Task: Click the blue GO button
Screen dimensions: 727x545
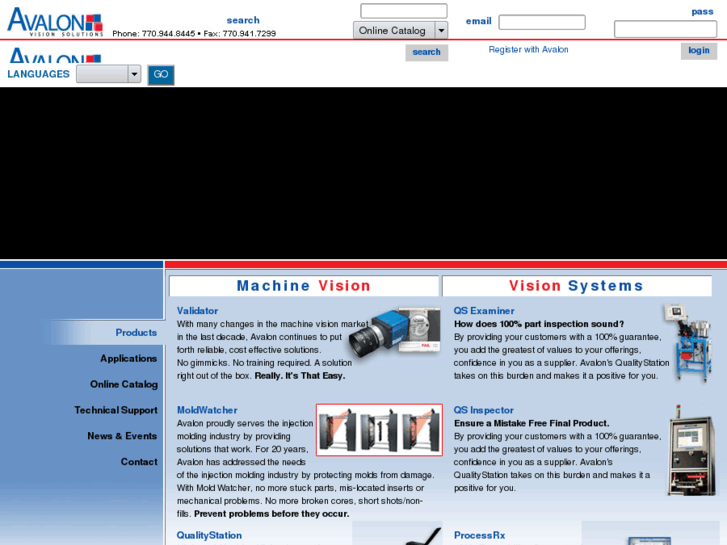Action: pyautogui.click(x=161, y=75)
